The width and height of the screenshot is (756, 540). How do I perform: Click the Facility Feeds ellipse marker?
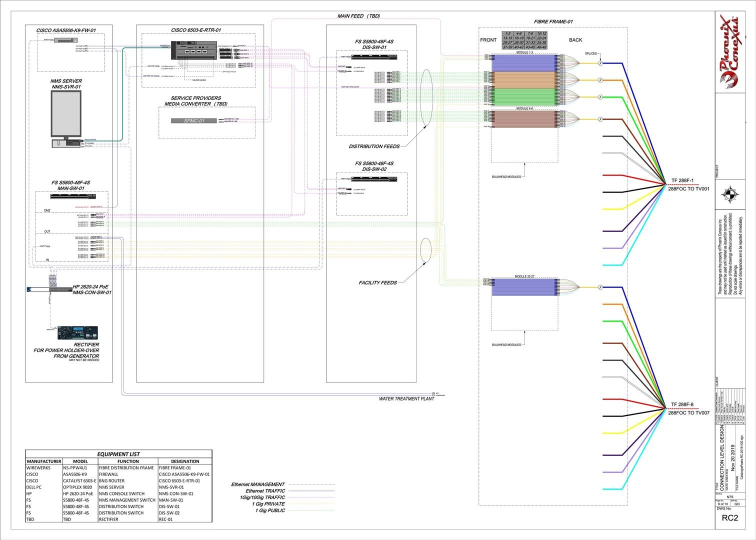(426, 249)
